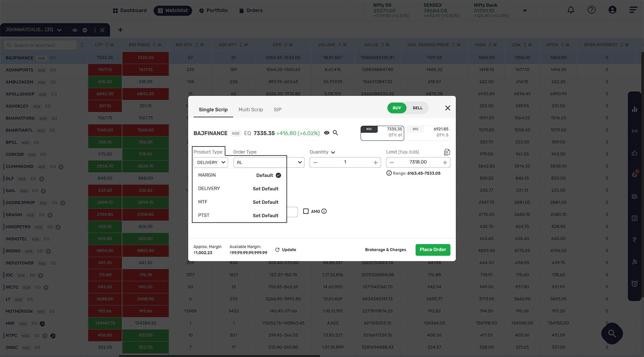Click the add-scrip circle icon on the watchlist tab
The height and width of the screenshot is (357, 644).
point(85,30)
